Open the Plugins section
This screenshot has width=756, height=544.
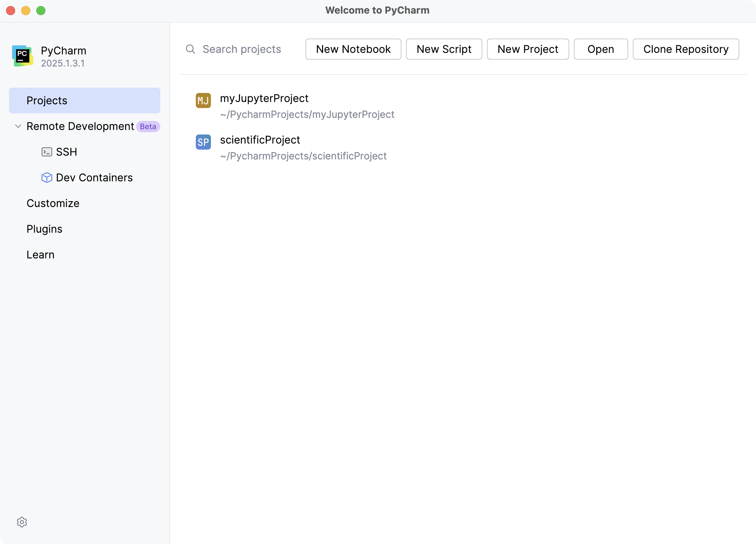(44, 229)
